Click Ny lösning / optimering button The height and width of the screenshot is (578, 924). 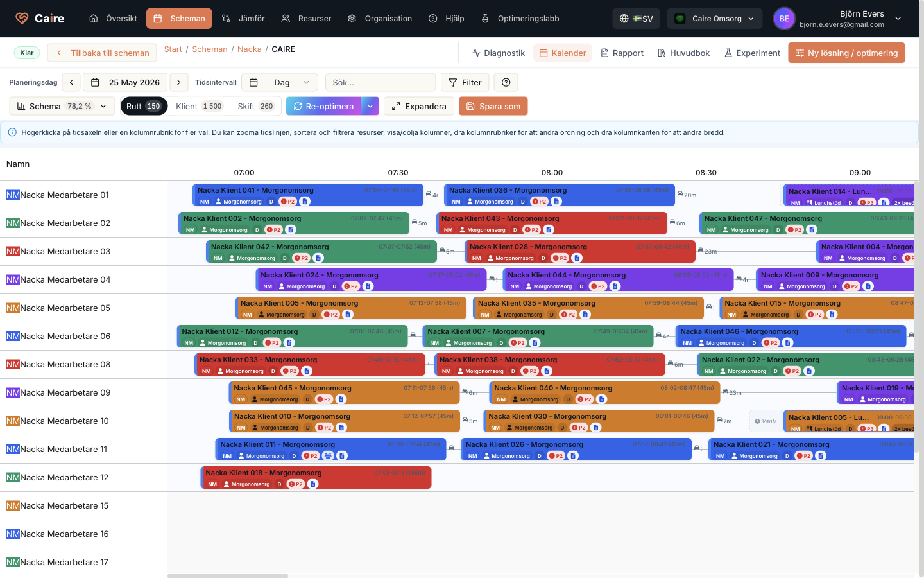click(x=846, y=53)
